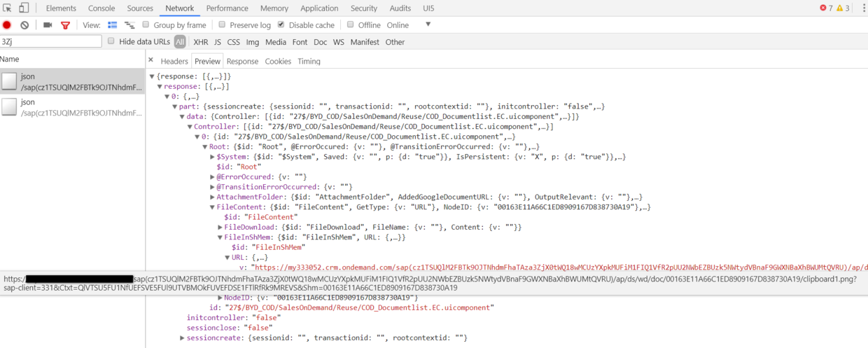Image resolution: width=868 pixels, height=348 pixels.
Task: Filter requests by Doc type
Action: (320, 42)
